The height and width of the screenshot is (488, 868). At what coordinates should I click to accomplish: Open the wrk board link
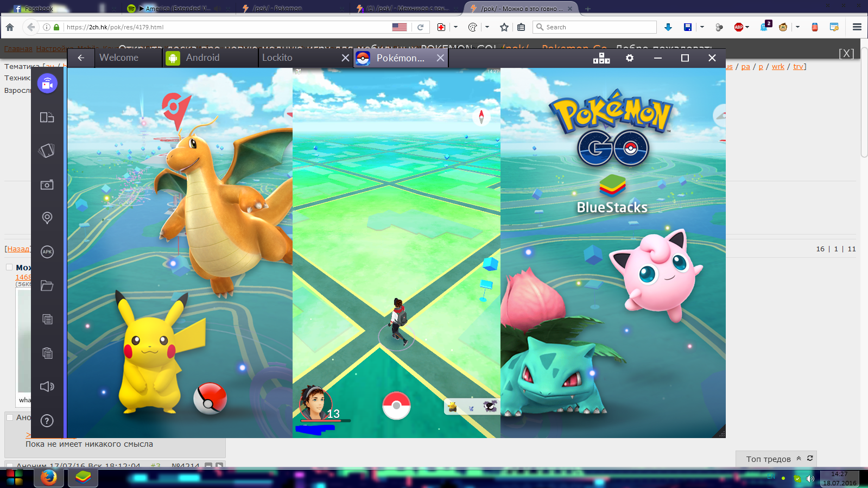tap(778, 67)
